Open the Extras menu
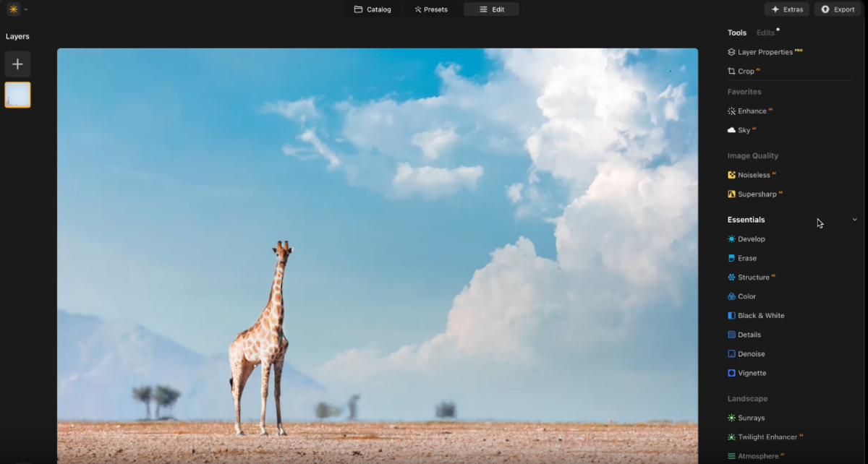 point(787,9)
